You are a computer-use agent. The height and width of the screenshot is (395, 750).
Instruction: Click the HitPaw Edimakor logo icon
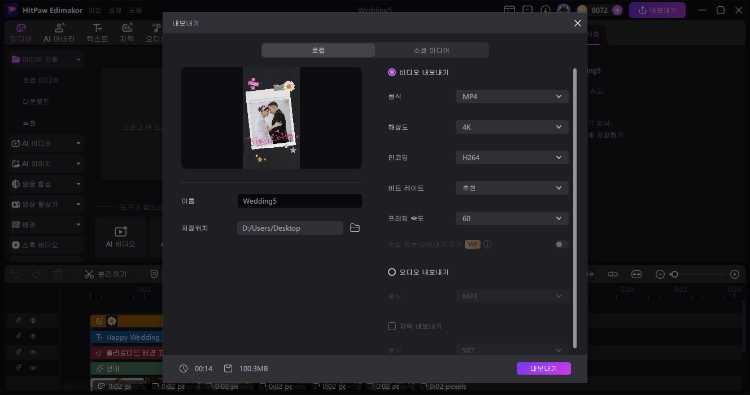tap(11, 10)
